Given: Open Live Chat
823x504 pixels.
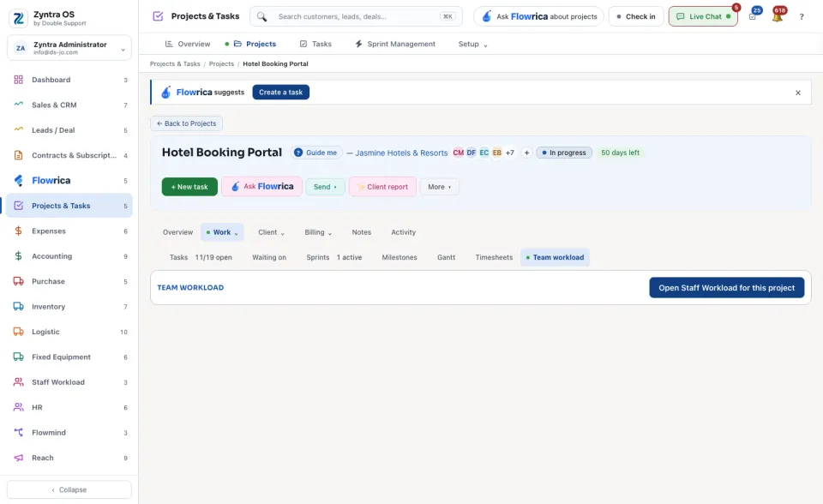Looking at the screenshot, I should (703, 17).
